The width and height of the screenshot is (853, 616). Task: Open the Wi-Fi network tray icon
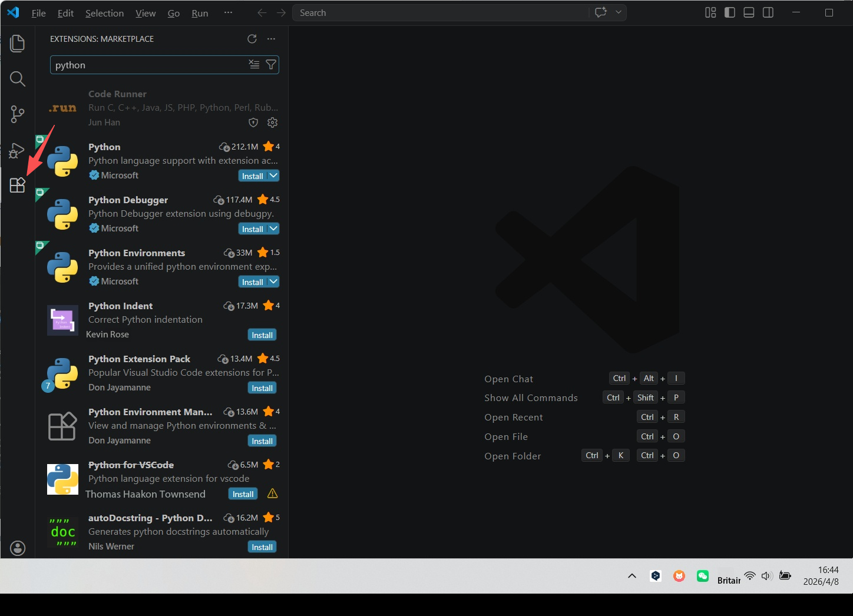pyautogui.click(x=750, y=576)
